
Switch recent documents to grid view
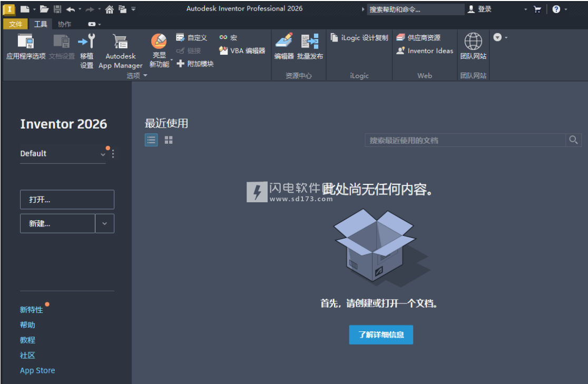pyautogui.click(x=169, y=140)
